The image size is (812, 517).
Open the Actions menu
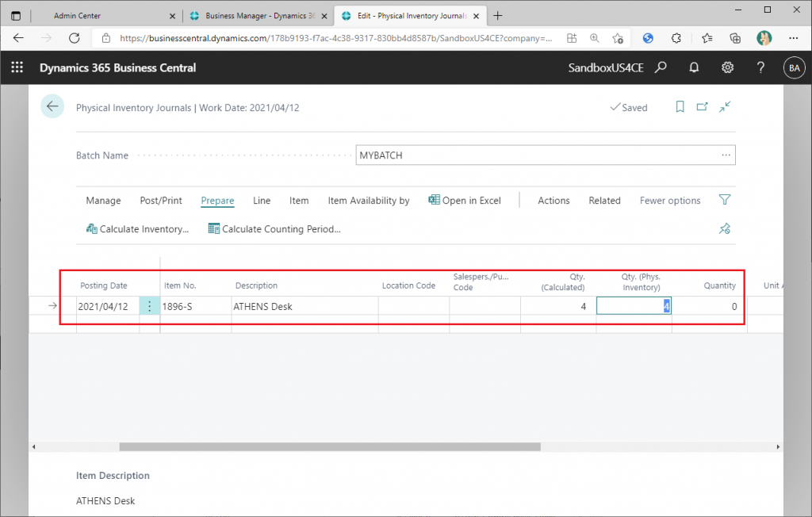coord(553,201)
